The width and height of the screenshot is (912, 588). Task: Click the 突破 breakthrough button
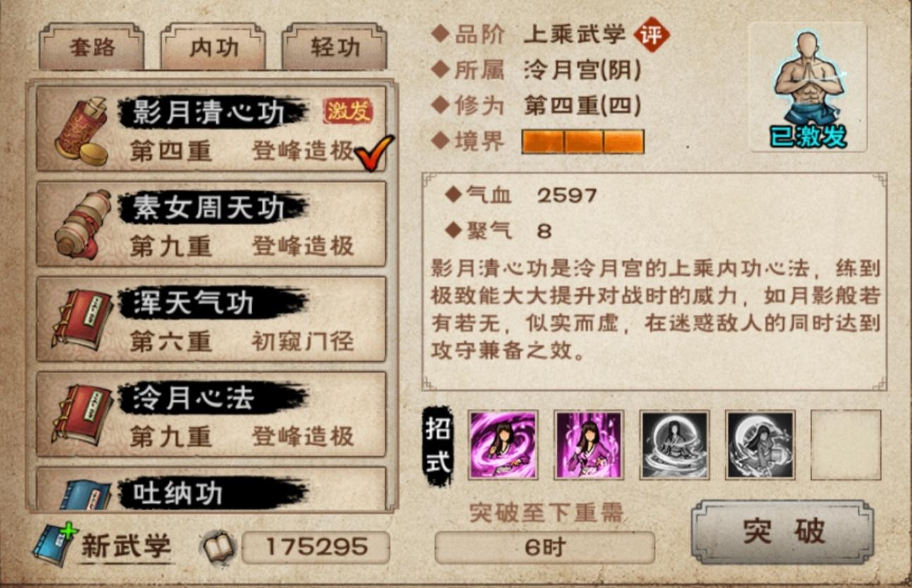782,532
